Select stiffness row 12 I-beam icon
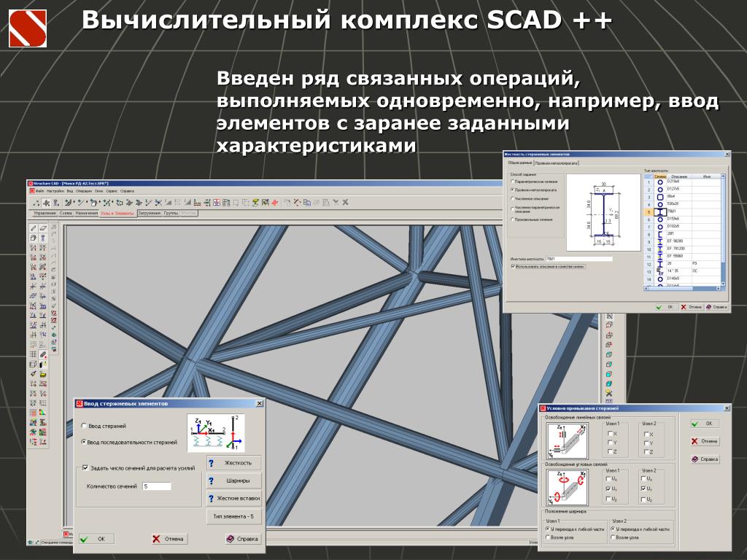The image size is (747, 560). (660, 264)
